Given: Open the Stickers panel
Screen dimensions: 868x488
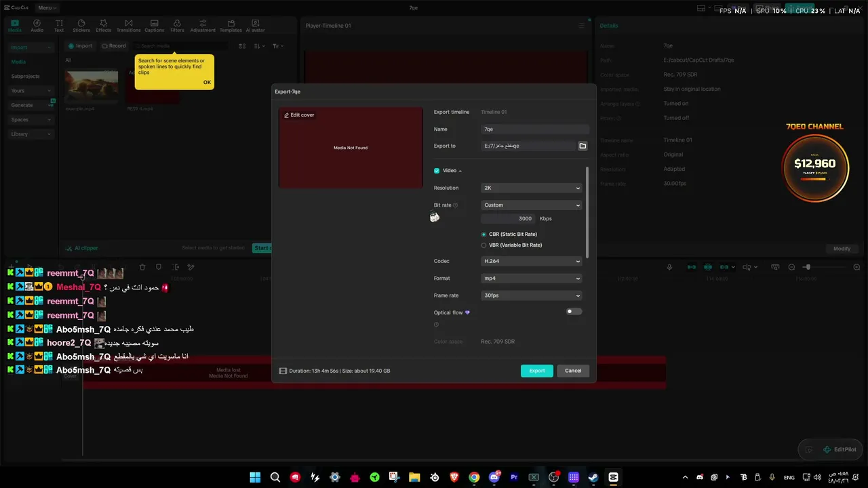Looking at the screenshot, I should (81, 26).
